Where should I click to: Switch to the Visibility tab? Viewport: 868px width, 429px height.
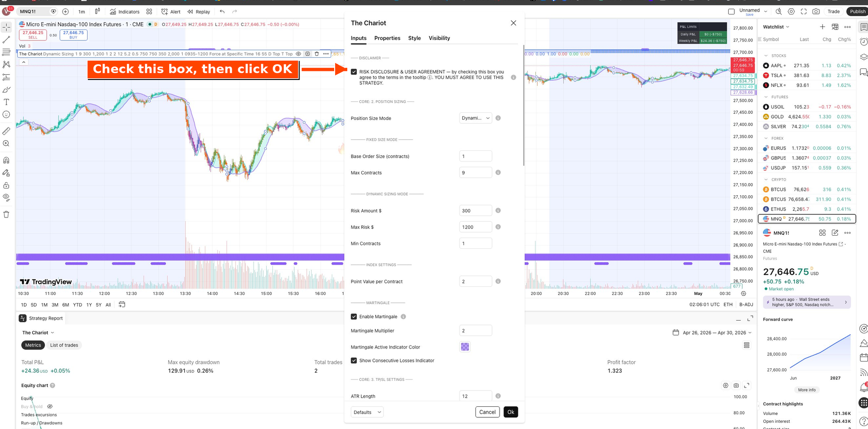(x=439, y=38)
